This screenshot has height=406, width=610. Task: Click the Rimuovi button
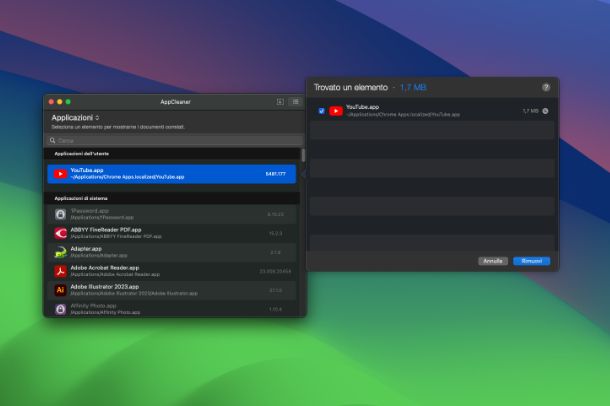(x=531, y=261)
